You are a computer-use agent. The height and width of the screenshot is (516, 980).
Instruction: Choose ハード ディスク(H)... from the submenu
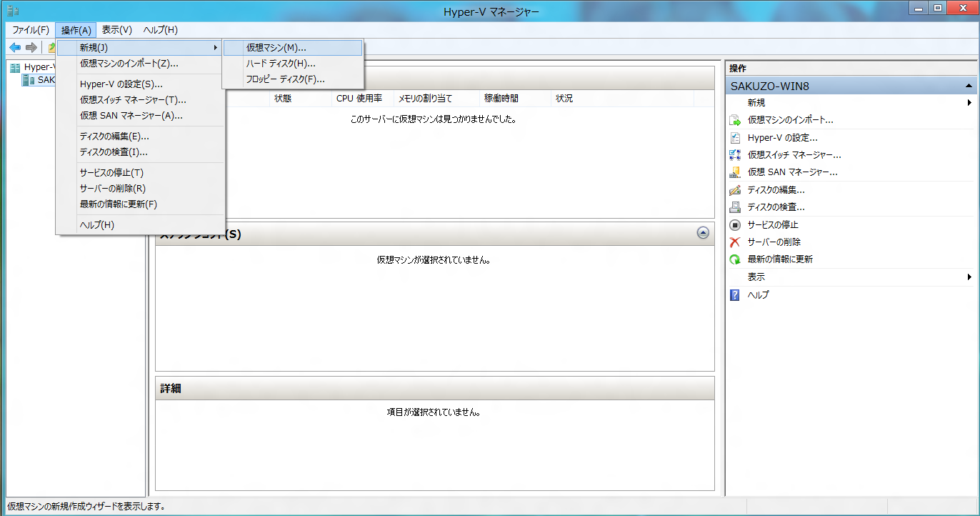point(293,64)
